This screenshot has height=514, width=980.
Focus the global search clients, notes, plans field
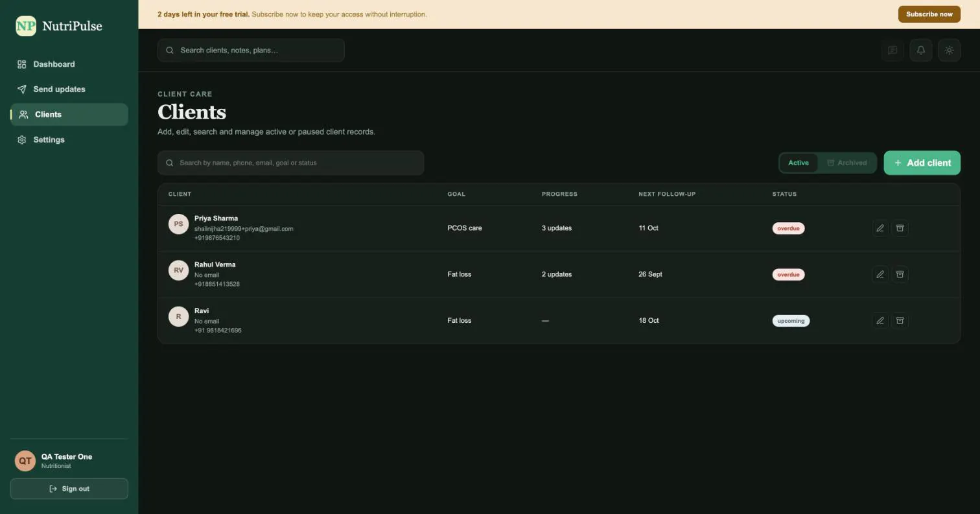click(x=251, y=50)
